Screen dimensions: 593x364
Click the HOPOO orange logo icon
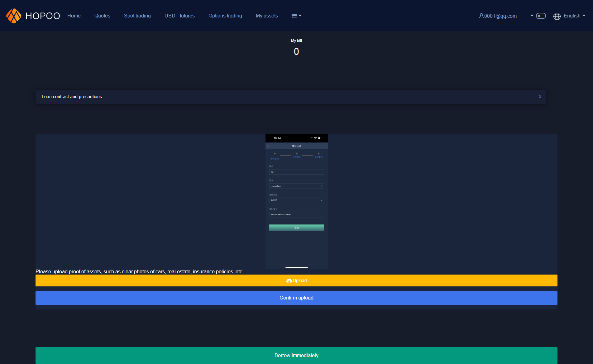coord(14,16)
